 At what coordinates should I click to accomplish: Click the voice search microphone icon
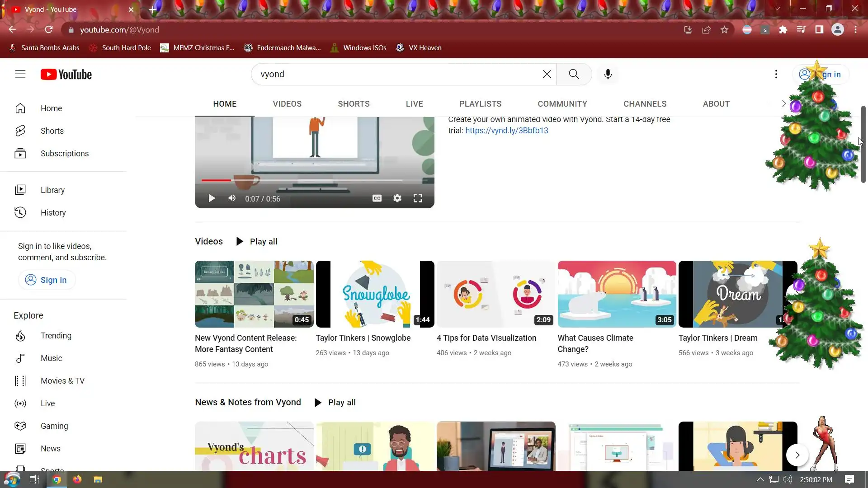pos(608,74)
